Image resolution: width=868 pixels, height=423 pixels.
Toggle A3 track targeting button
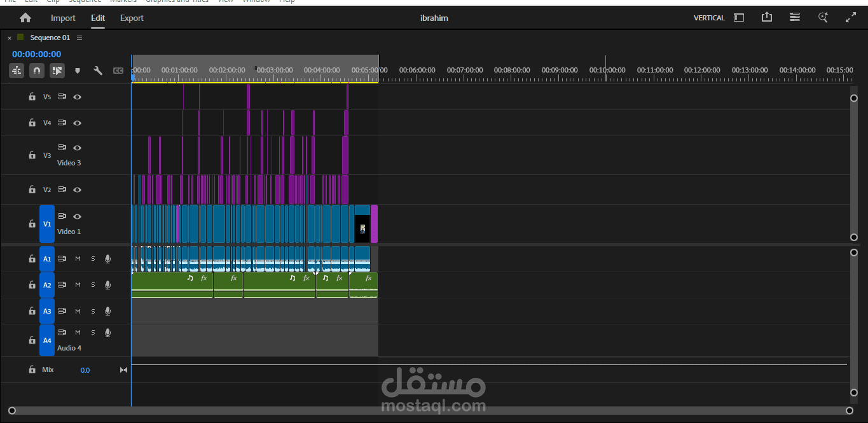(47, 311)
